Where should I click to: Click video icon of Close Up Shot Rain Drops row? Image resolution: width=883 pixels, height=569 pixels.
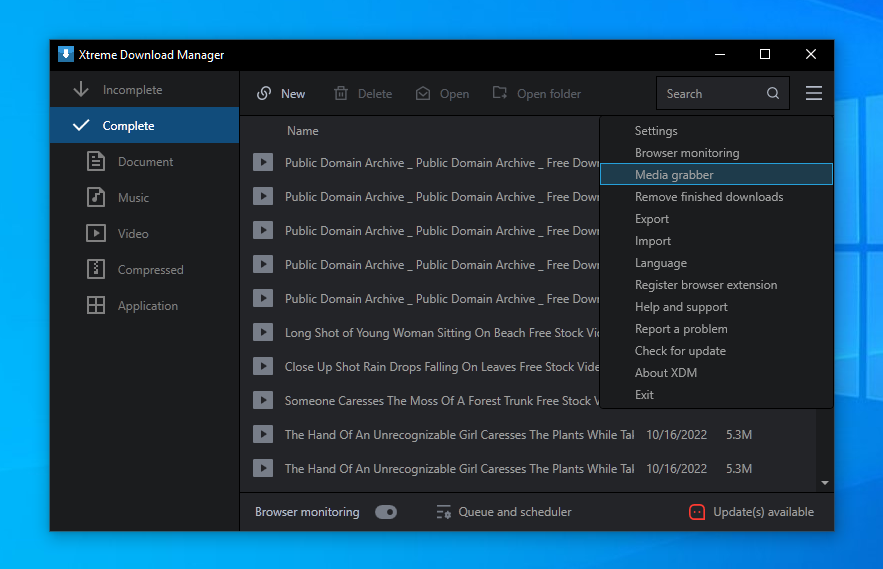pyautogui.click(x=263, y=366)
